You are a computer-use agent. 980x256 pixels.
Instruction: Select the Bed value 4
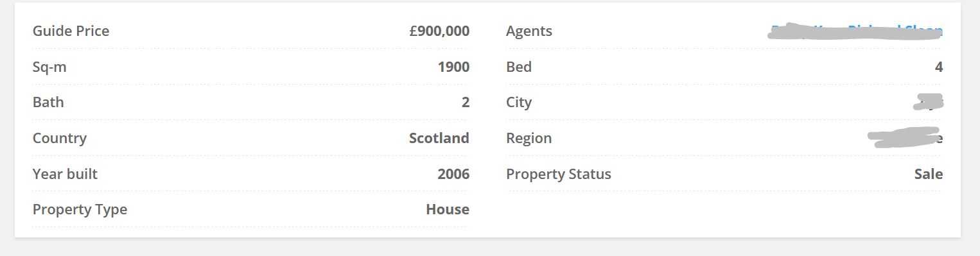pos(939,67)
